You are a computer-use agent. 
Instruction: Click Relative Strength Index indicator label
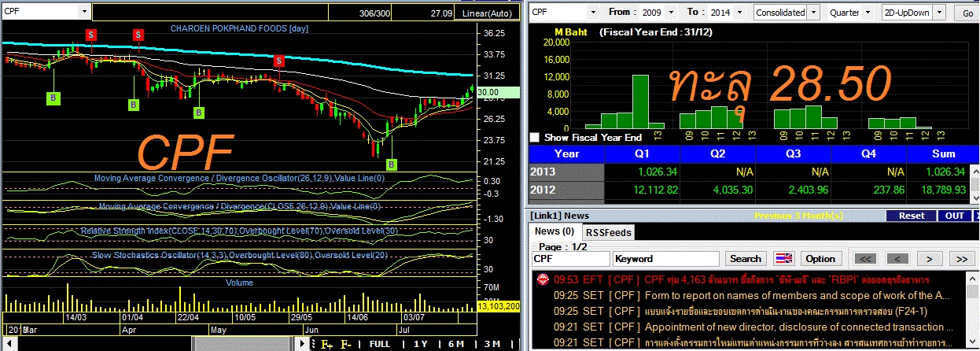[239, 231]
